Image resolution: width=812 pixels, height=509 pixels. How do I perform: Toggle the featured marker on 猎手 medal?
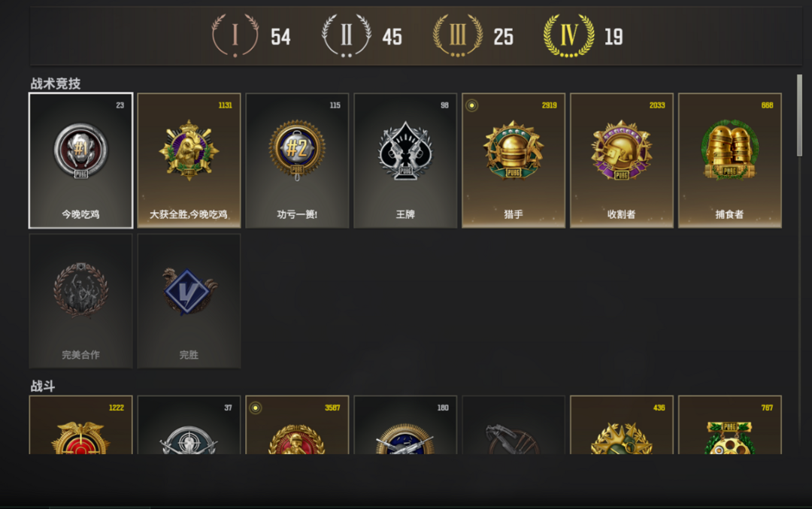pos(471,105)
